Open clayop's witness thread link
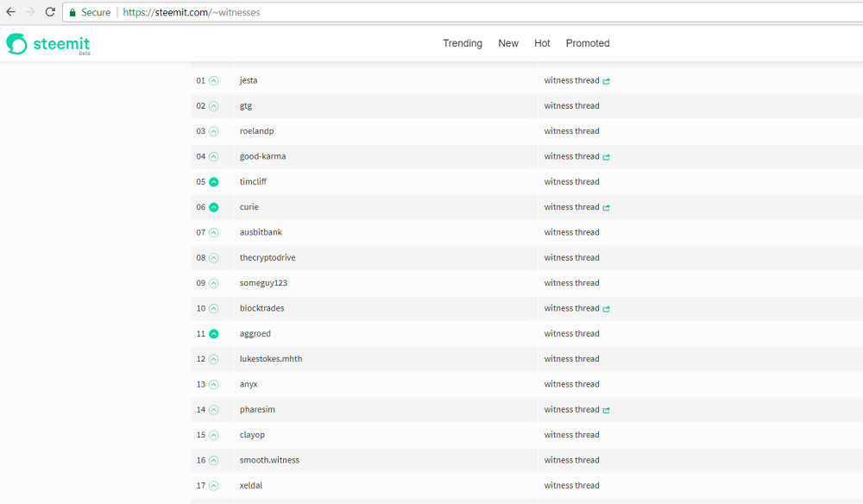Image resolution: width=863 pixels, height=504 pixels. coord(572,435)
